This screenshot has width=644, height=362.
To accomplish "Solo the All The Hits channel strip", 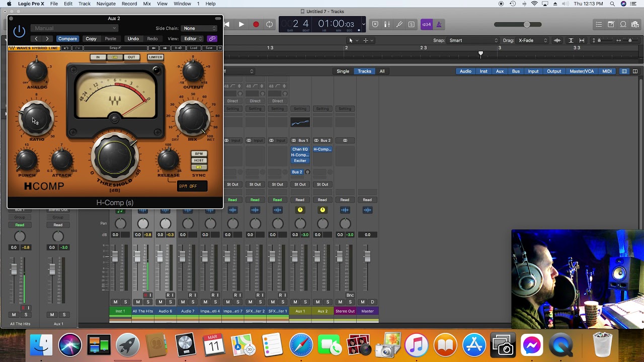I will tap(148, 302).
